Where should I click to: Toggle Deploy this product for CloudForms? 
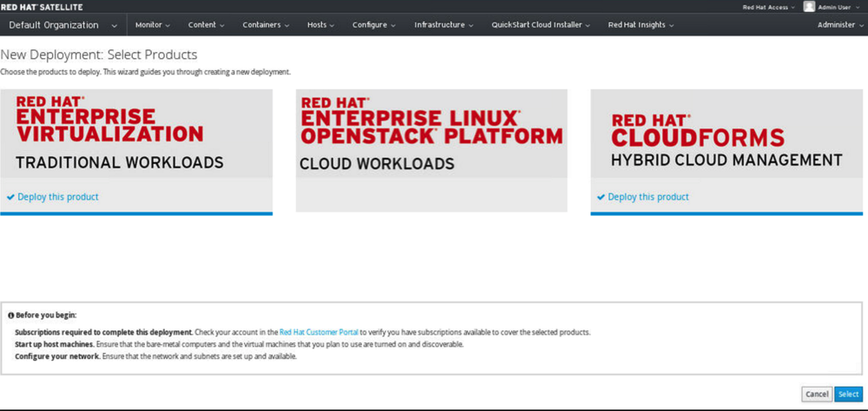643,197
